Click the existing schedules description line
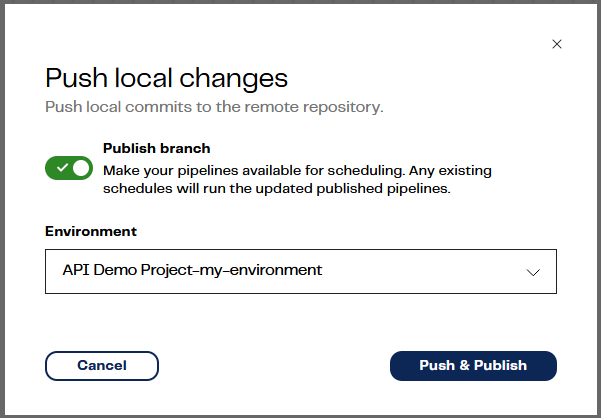 click(277, 189)
